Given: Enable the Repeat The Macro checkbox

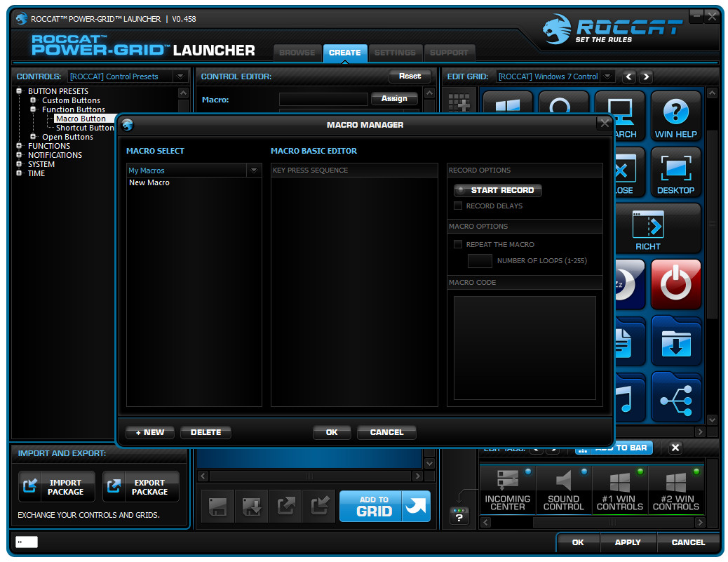Looking at the screenshot, I should coord(458,244).
